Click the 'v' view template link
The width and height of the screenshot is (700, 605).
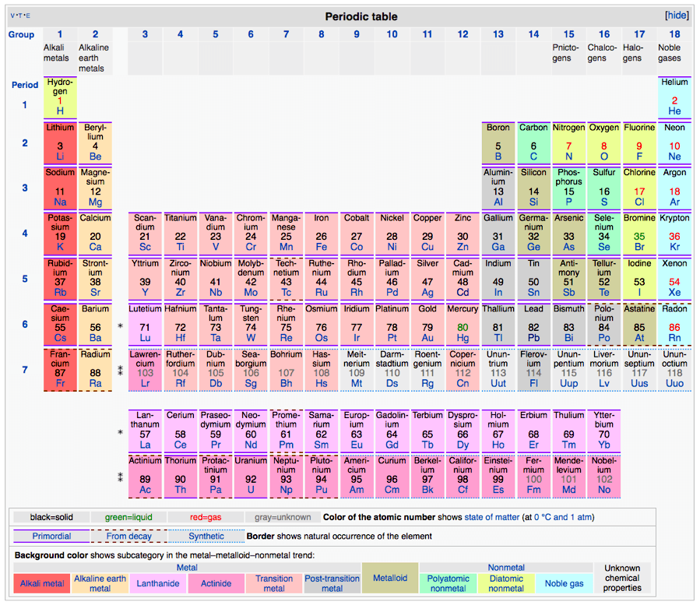tap(12, 16)
